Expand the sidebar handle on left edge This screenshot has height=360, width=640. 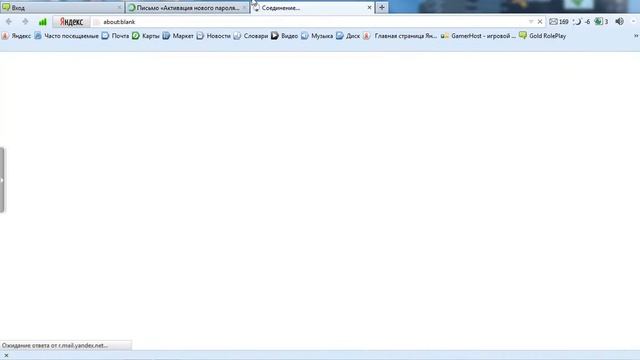(2, 180)
